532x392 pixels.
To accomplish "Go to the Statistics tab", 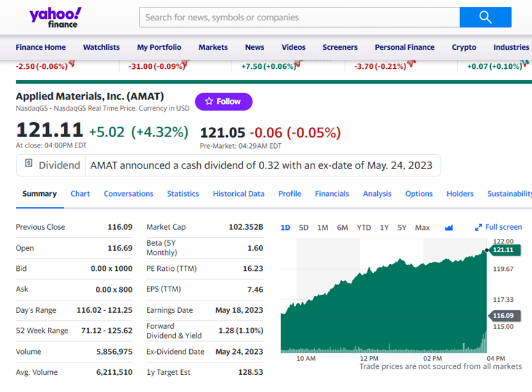I will 183,194.
